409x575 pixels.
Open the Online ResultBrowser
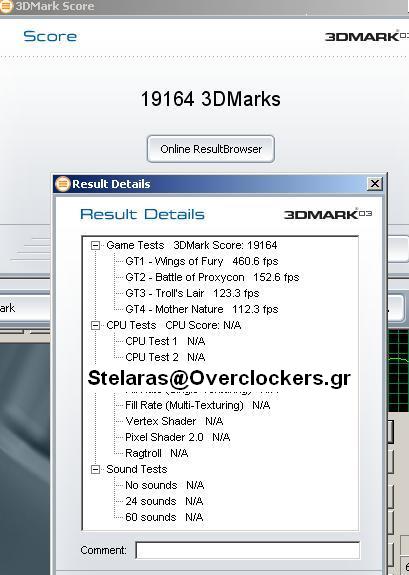[x=211, y=149]
